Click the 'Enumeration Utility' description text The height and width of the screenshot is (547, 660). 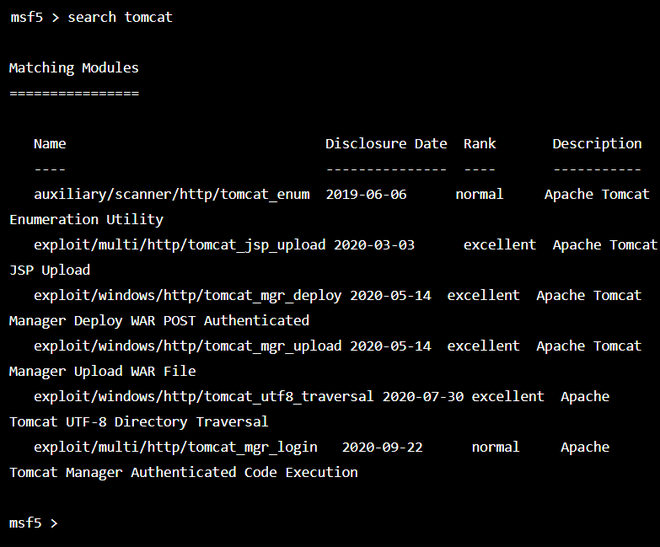click(86, 219)
